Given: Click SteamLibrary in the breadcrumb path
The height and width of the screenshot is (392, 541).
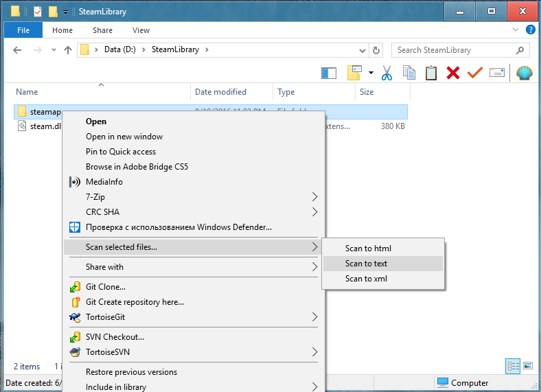Looking at the screenshot, I should [175, 49].
